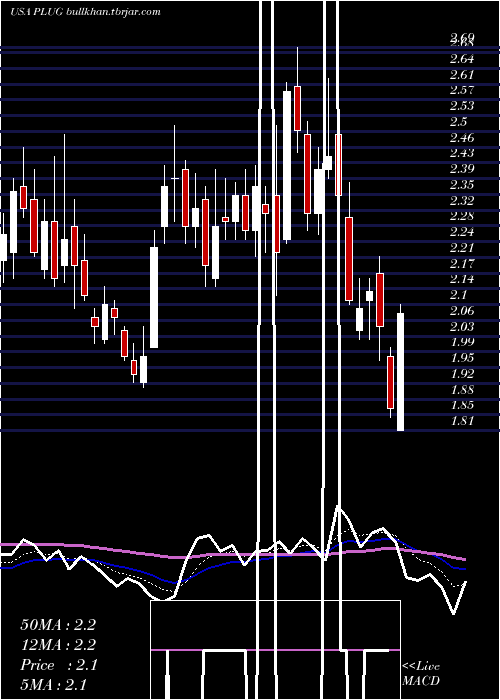Viewport: 500px width, 700px height.
Task: Click the 2.06 price axis label
Action: click(462, 311)
